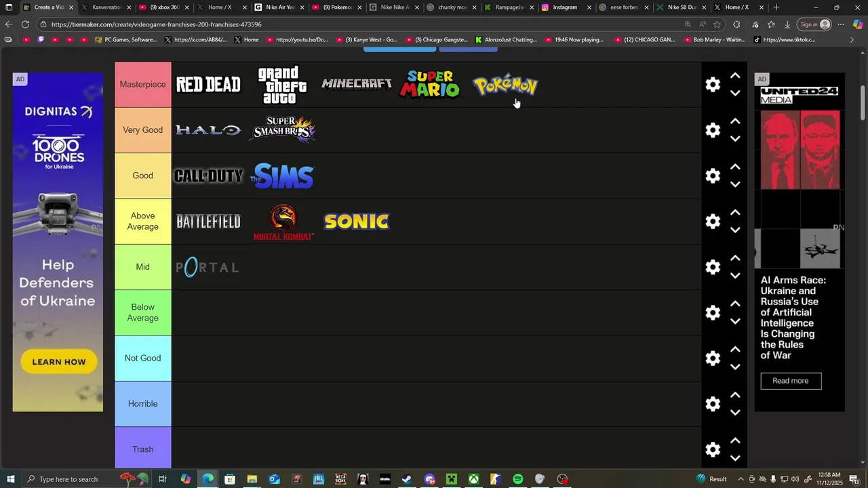Select the Sonic logo tile
868x488 pixels.
pyautogui.click(x=357, y=222)
